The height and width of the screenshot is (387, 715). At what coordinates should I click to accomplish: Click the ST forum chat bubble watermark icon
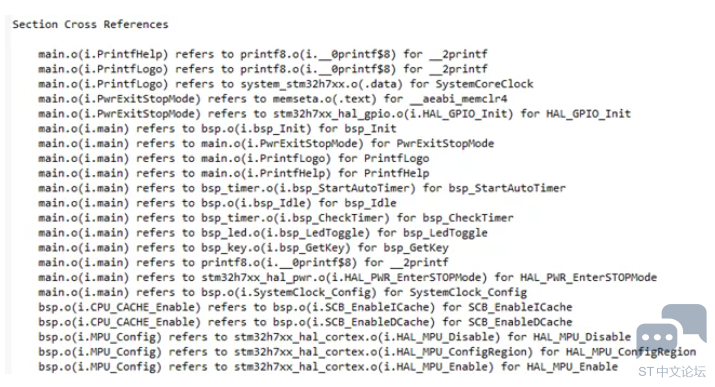671,332
